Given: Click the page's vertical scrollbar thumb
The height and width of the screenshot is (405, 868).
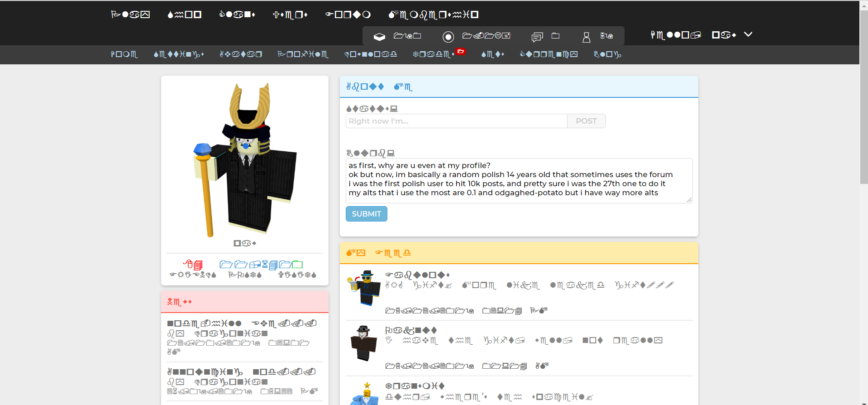Looking at the screenshot, I should [863, 97].
